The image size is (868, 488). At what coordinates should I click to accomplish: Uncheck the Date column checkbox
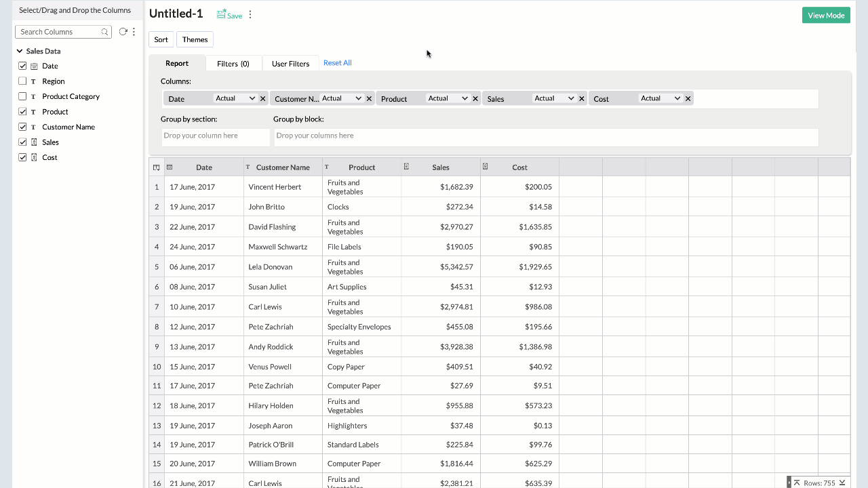click(x=22, y=66)
